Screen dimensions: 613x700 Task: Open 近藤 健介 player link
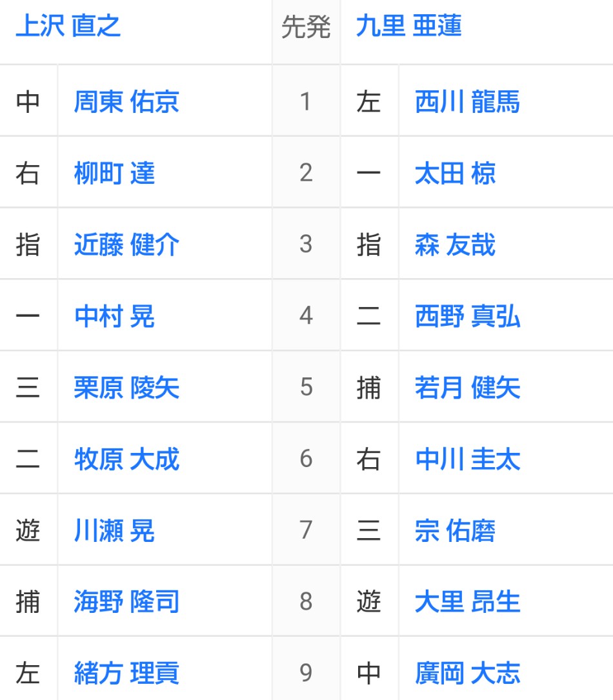click(x=126, y=245)
